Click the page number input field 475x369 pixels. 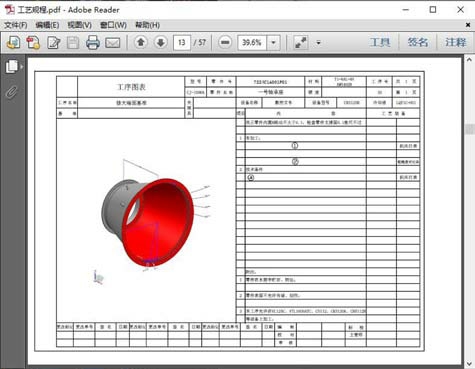click(182, 42)
